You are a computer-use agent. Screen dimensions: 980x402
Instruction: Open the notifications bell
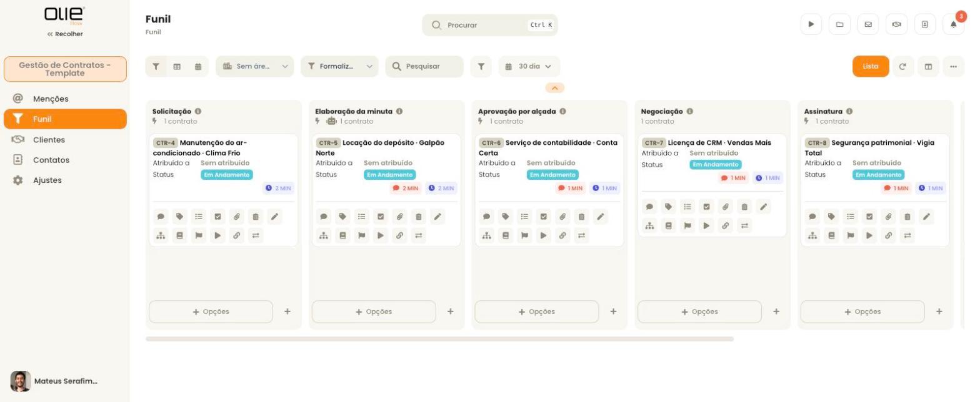tap(954, 24)
